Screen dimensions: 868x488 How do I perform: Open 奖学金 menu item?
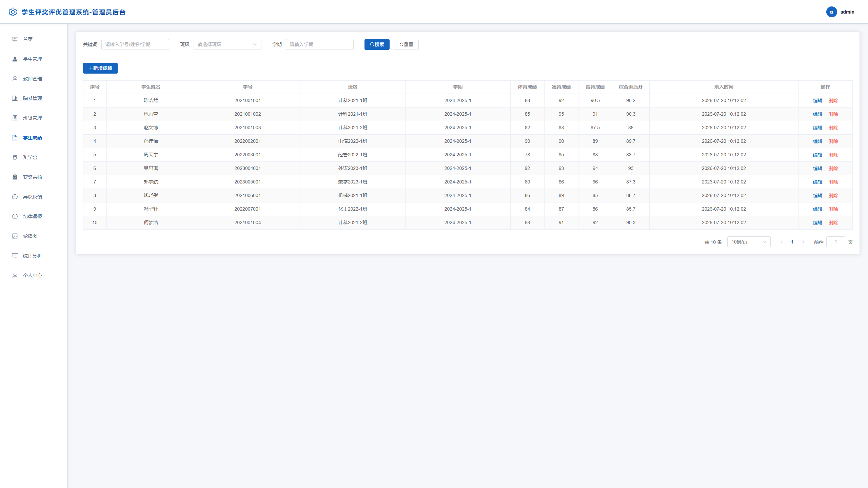(x=34, y=157)
